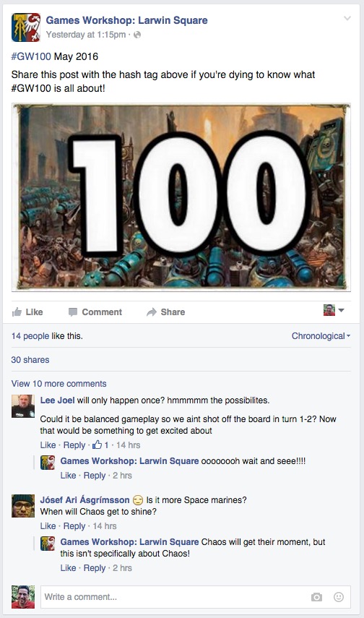Click the #GW100 hashtag in the first line
Screen dimensions: 364x618
(31, 57)
